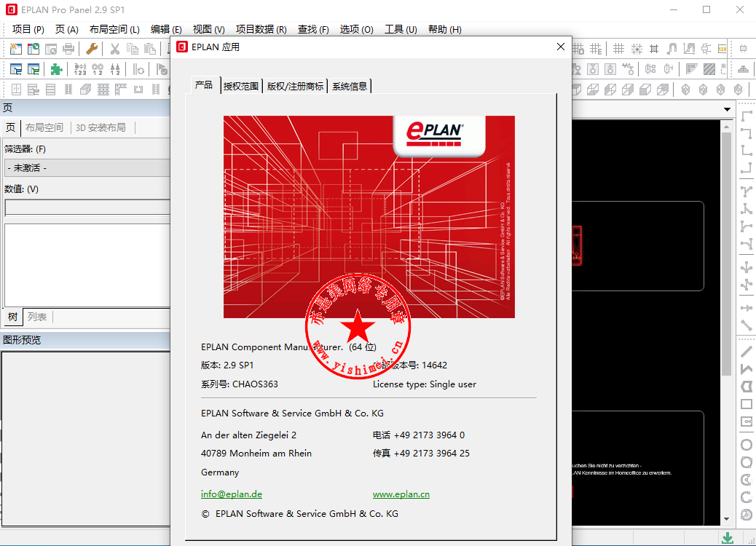The image size is (756, 546).
Task: Switch to the 版权/注册商标 tab
Action: point(295,86)
